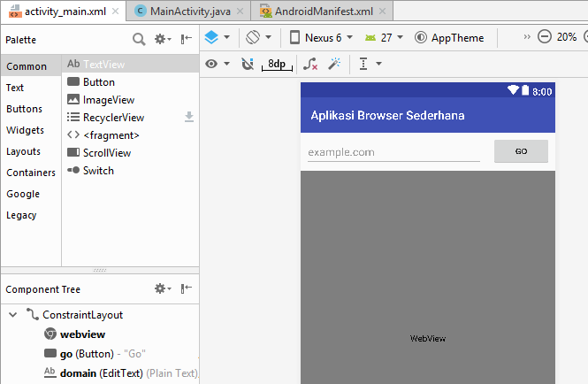Image resolution: width=588 pixels, height=384 pixels.
Task: Click the palette splitter grip handle
Action: (100, 270)
